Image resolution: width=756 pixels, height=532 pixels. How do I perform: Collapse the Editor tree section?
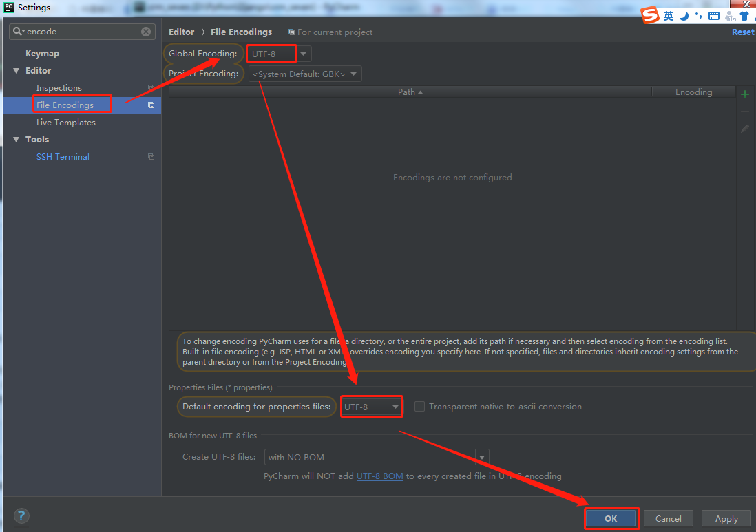pos(17,71)
